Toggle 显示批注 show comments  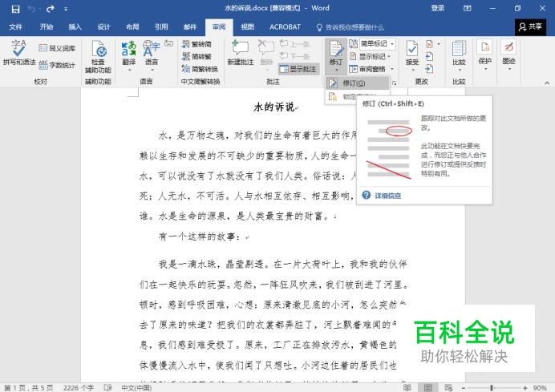pos(298,69)
